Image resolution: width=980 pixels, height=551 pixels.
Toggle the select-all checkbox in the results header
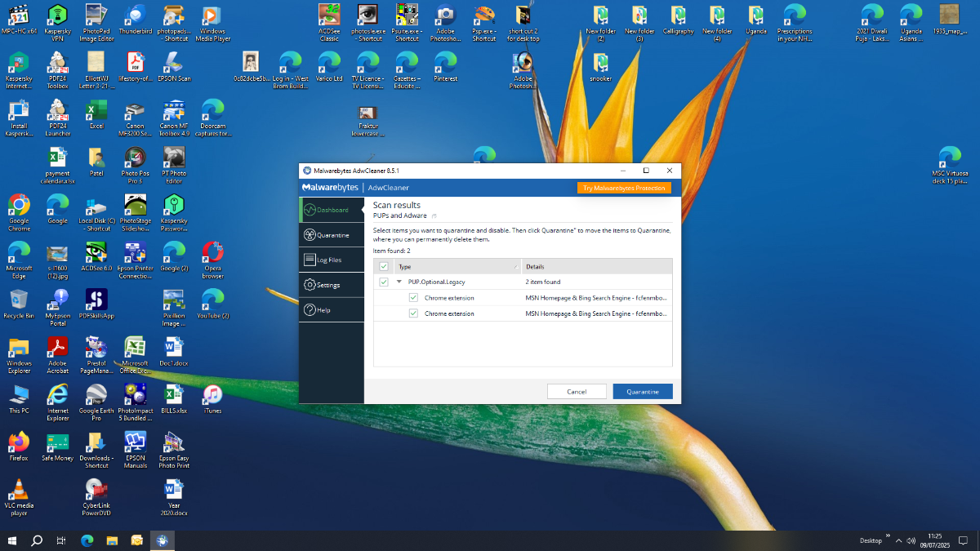pyautogui.click(x=384, y=266)
